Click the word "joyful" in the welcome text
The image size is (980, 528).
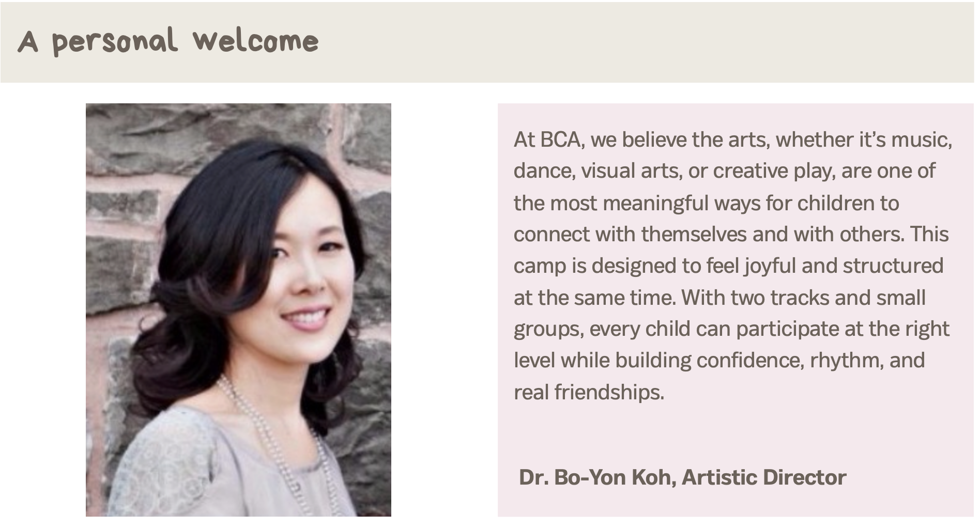point(770,266)
